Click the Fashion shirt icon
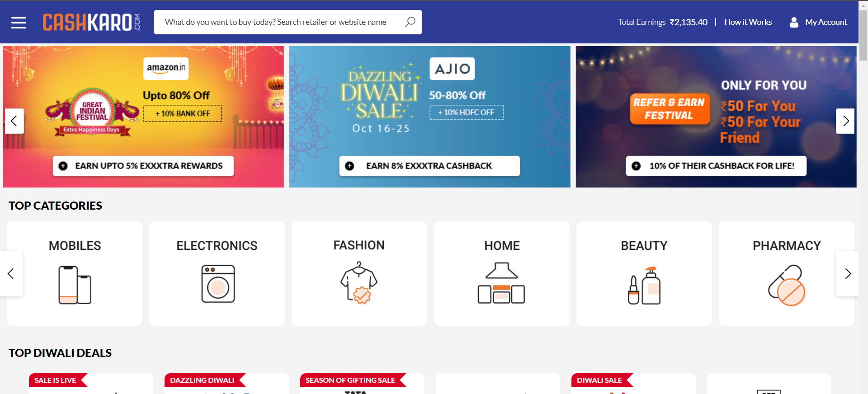 pyautogui.click(x=359, y=283)
